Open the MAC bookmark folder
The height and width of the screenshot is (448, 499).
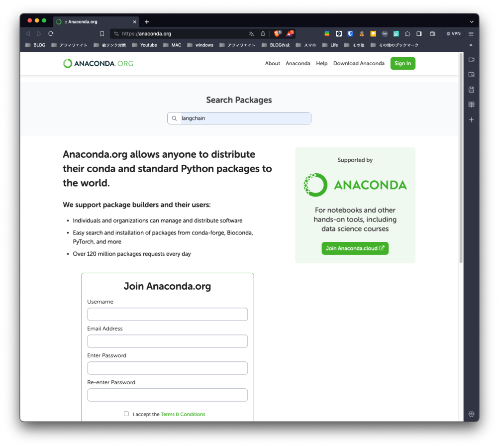172,45
